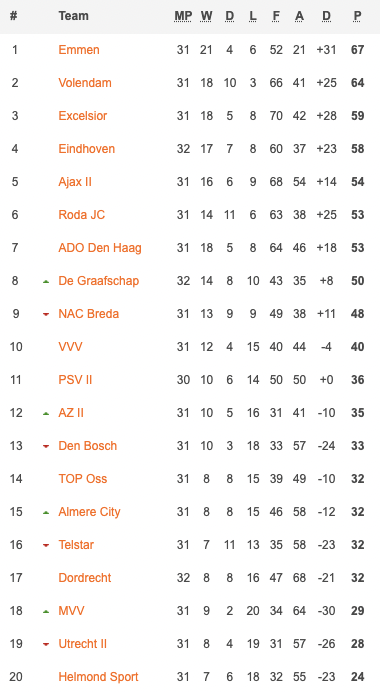Click the green up arrow beside MVV
Viewport: 380px width, 692px height.
tap(46, 611)
